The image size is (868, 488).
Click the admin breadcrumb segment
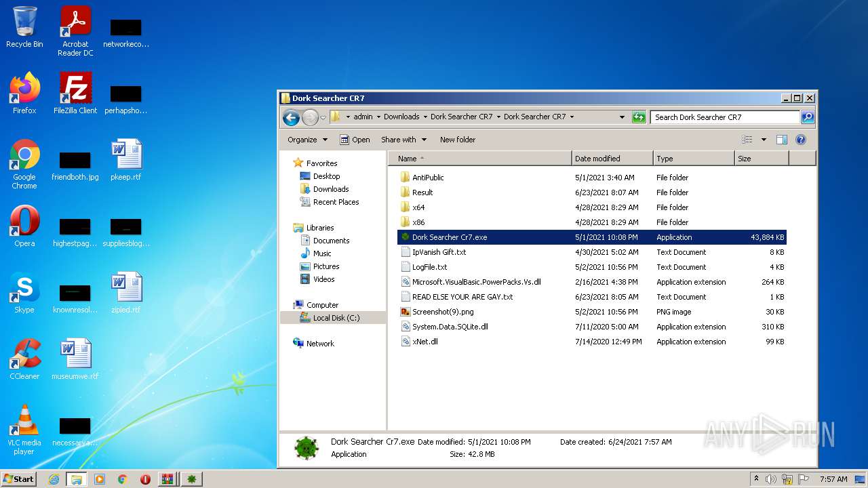pyautogui.click(x=363, y=117)
